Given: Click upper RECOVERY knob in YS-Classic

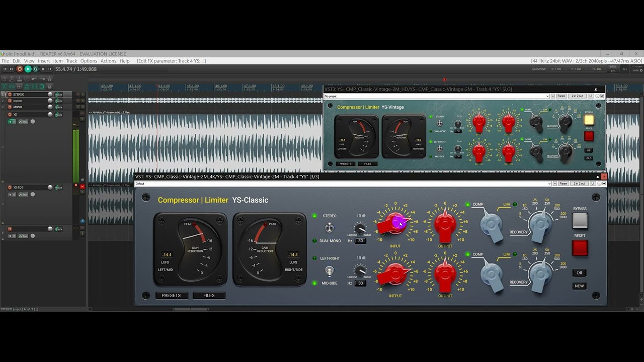Looking at the screenshot, I should (540, 225).
